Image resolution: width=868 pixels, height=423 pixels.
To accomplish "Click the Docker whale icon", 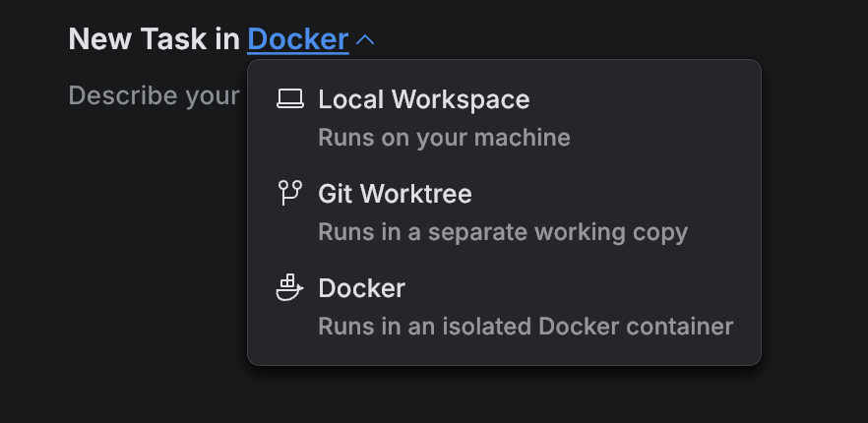I will pos(290,287).
